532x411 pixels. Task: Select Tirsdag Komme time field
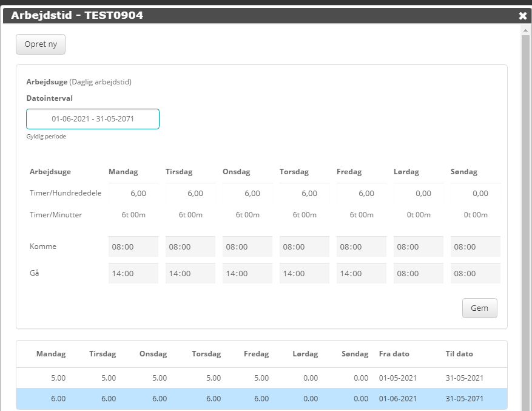tap(190, 247)
